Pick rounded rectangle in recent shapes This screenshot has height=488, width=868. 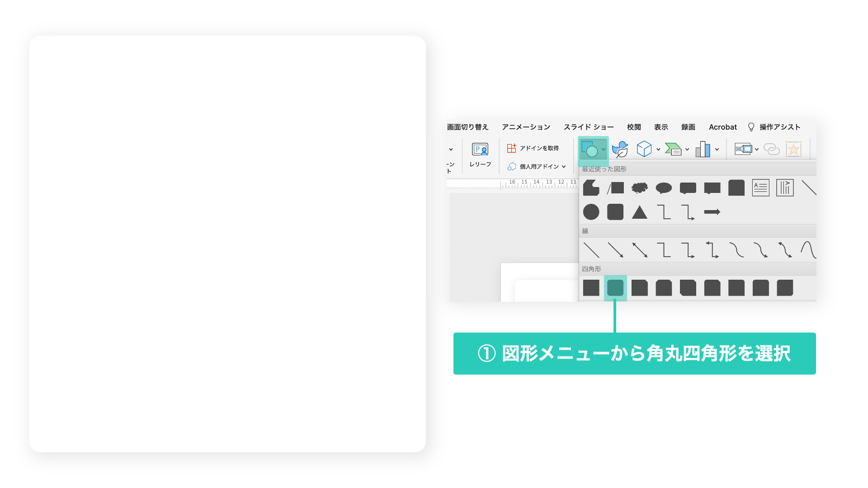pyautogui.click(x=615, y=212)
